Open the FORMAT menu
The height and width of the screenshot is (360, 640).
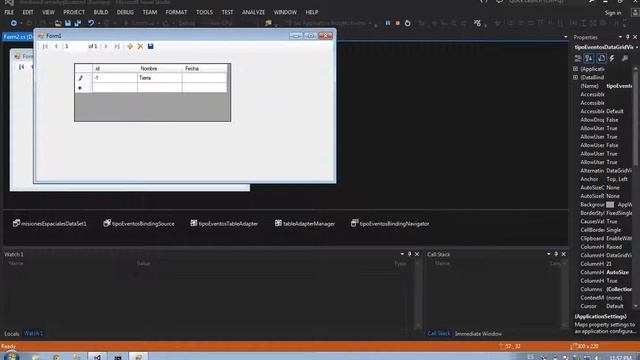point(176,12)
